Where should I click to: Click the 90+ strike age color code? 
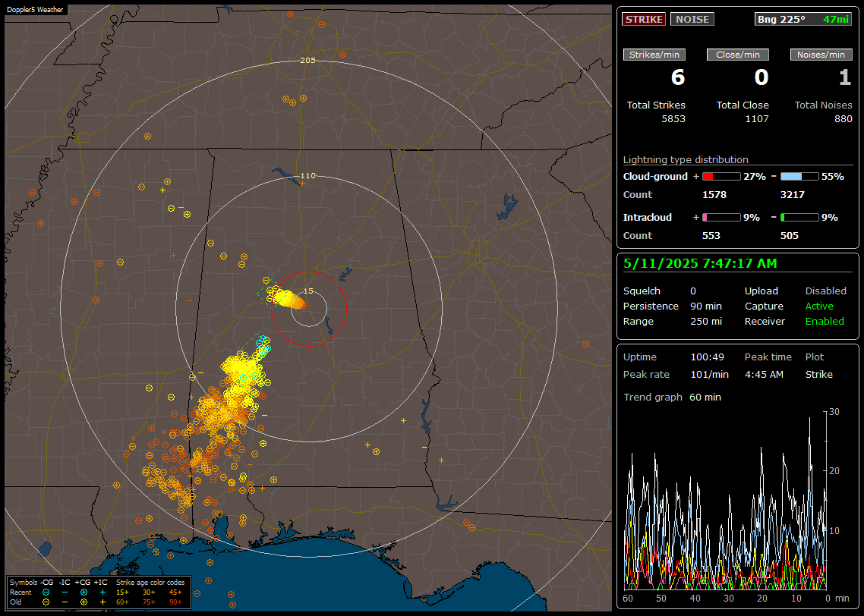coord(176,602)
